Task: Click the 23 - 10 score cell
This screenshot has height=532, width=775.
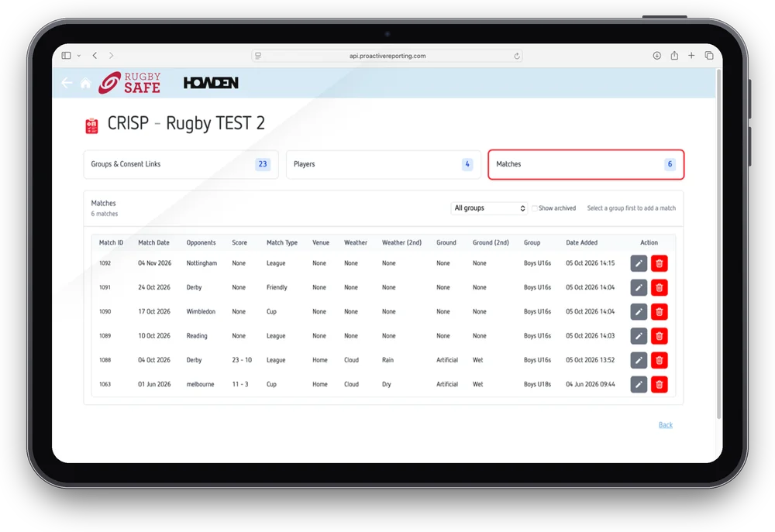Action: pyautogui.click(x=242, y=360)
